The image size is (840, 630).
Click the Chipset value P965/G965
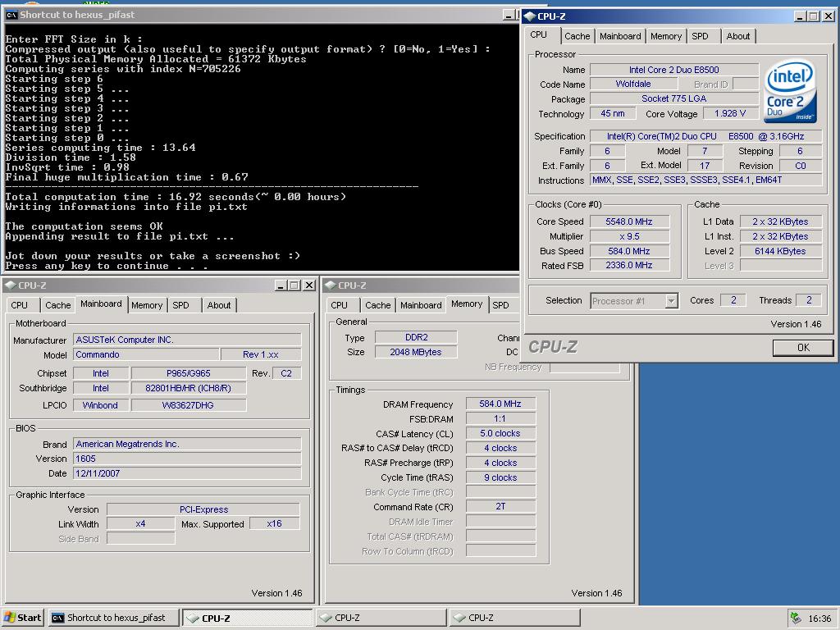pos(189,373)
